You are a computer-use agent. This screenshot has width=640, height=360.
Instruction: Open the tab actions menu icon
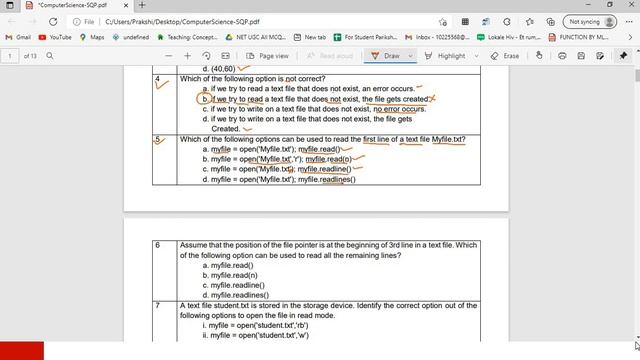(x=10, y=5)
